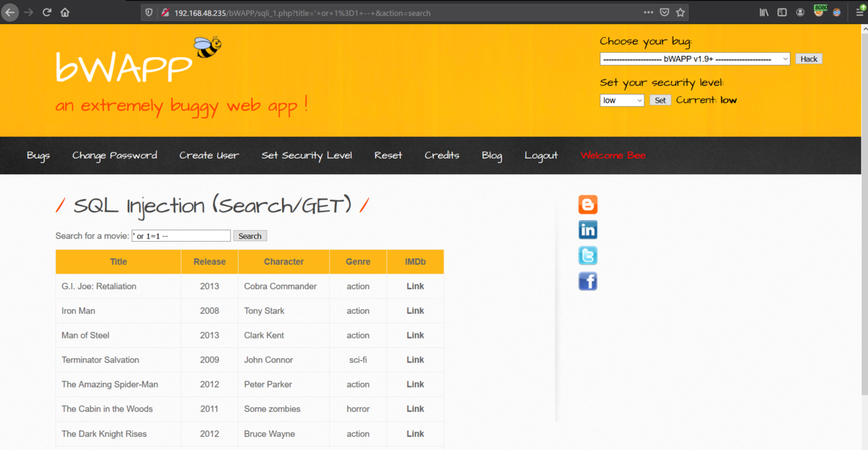868x450 pixels.
Task: Open the Facebook social icon
Action: coord(588,281)
